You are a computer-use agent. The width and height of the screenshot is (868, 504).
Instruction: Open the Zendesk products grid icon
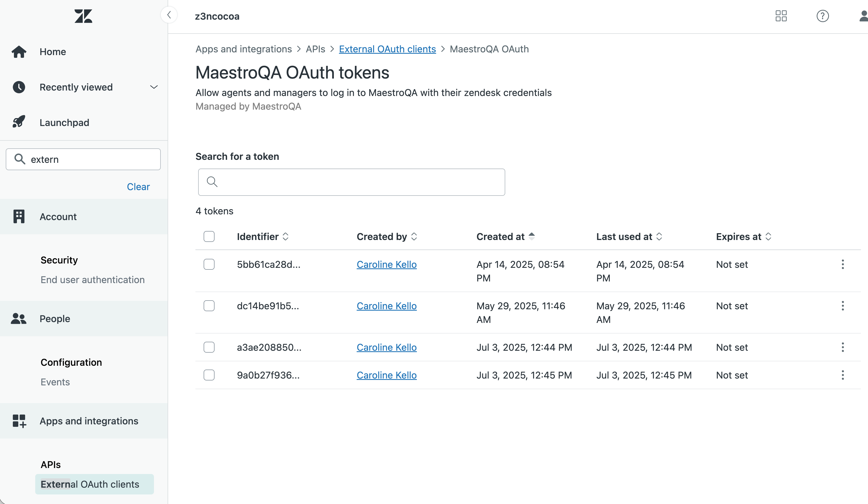point(781,16)
